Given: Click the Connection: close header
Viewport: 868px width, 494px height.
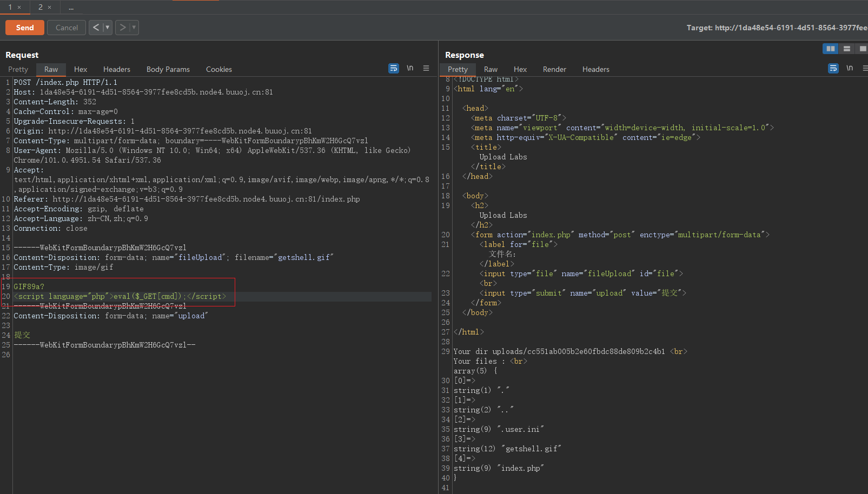Looking at the screenshot, I should coord(50,228).
